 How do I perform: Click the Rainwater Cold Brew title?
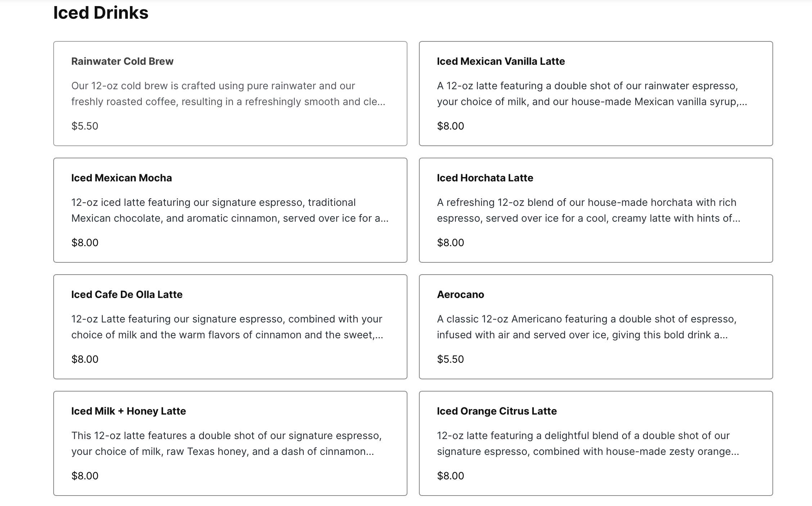pyautogui.click(x=122, y=62)
